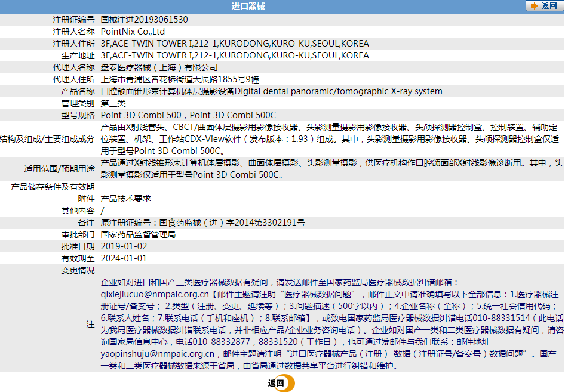This screenshot has height=392, width=565.
Task: Click the 备注 label
Action: coord(86,223)
